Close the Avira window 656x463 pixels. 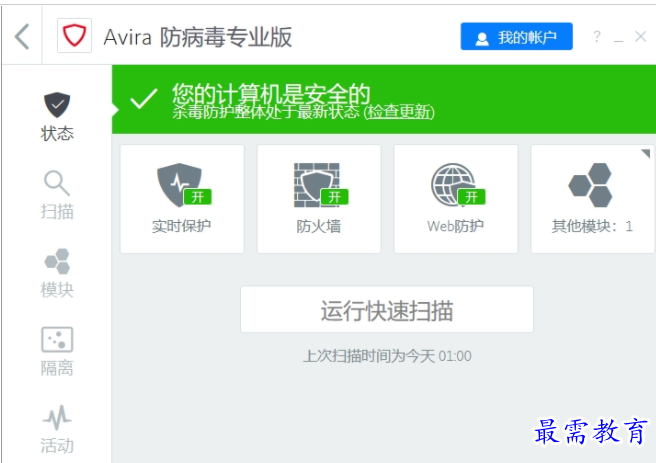[x=641, y=36]
